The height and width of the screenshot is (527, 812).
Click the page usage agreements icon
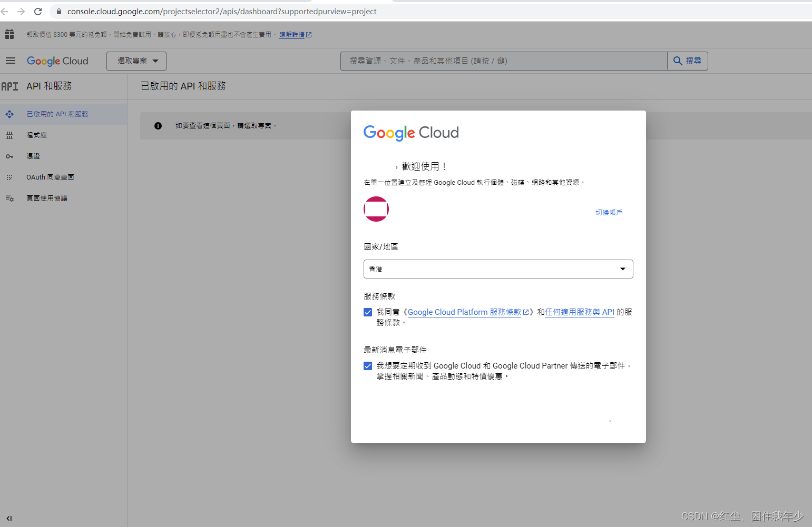tap(9, 198)
